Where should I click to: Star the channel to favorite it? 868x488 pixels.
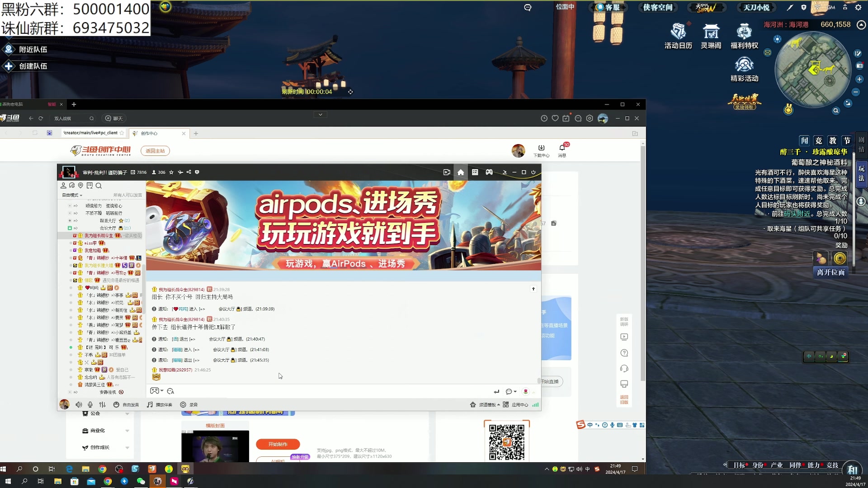tap(171, 172)
